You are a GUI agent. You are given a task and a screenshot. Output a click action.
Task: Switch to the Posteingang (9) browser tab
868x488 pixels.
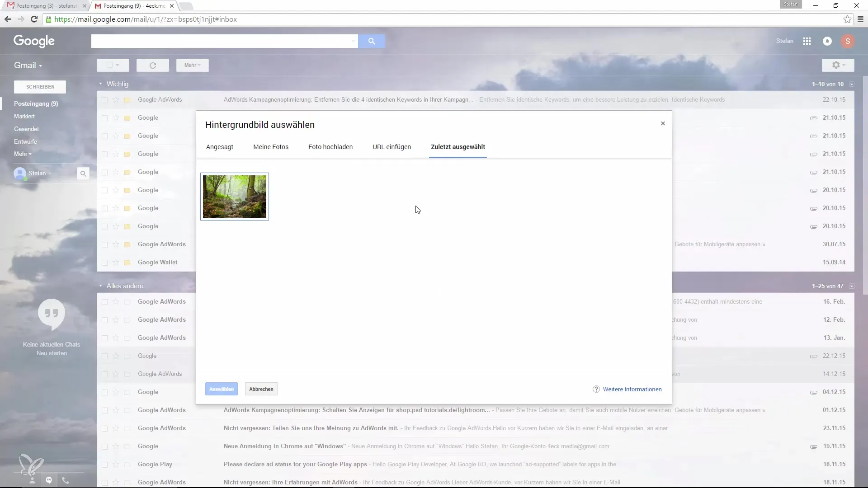coord(134,6)
